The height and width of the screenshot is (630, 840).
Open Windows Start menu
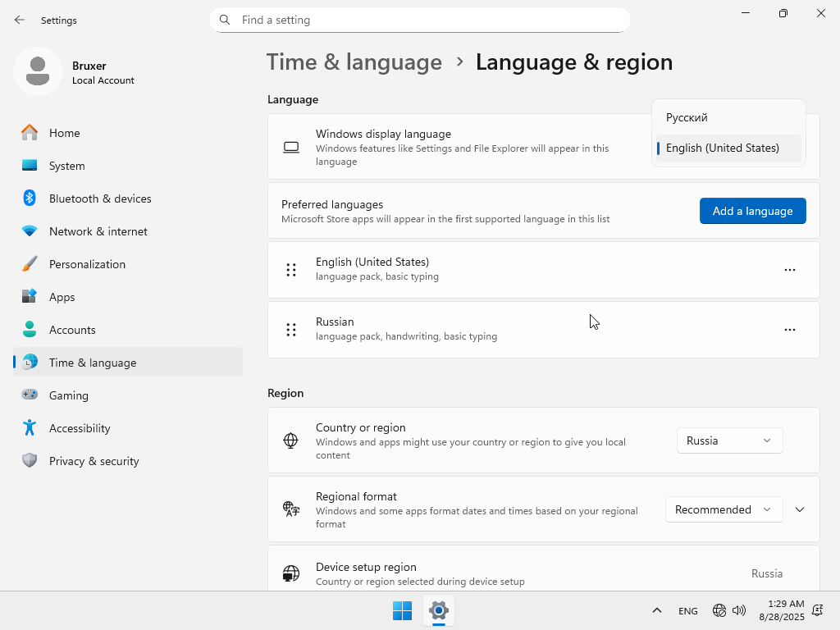[402, 610]
